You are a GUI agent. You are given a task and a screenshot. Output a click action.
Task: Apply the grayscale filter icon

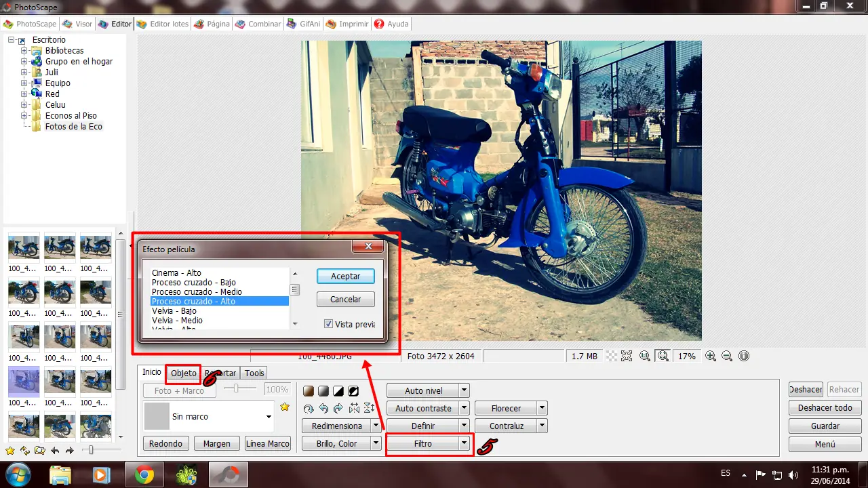click(323, 391)
